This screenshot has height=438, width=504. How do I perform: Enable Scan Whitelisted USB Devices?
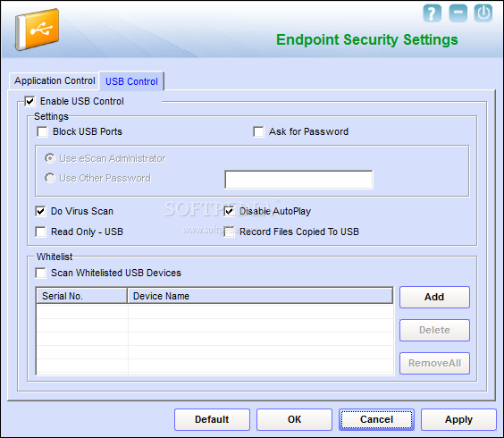(x=40, y=273)
